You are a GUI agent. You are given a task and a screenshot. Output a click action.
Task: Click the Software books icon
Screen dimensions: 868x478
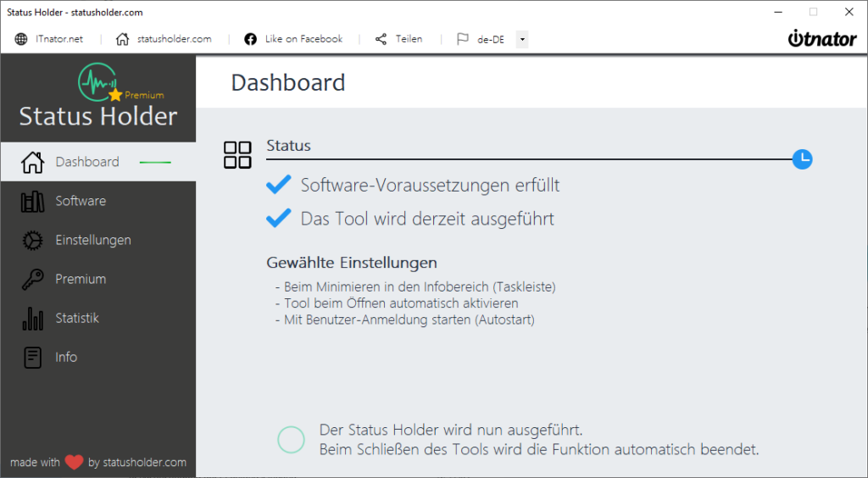coord(33,202)
